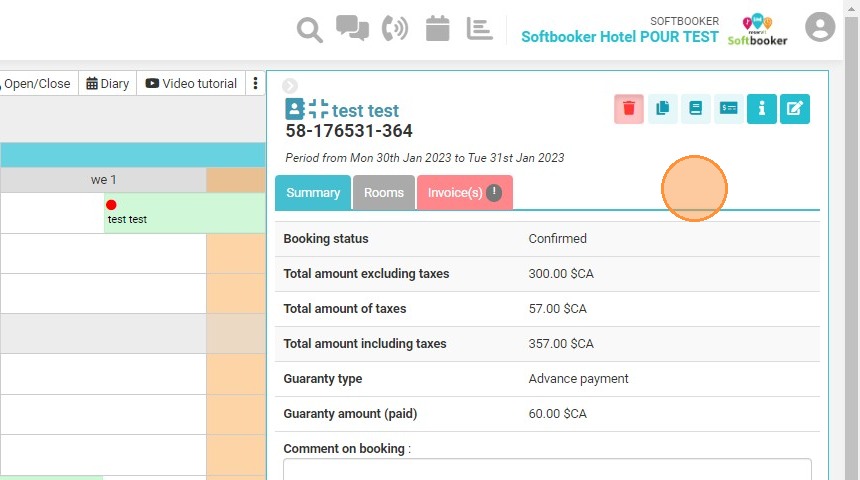The width and height of the screenshot is (860, 480).
Task: Click the compress icon beside test test
Action: 318,109
